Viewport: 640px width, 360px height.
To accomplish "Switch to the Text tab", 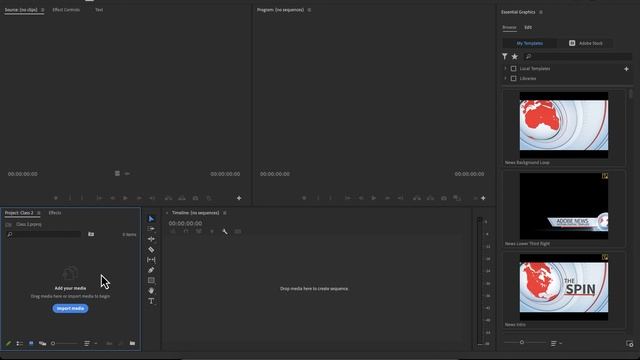I will (99, 10).
